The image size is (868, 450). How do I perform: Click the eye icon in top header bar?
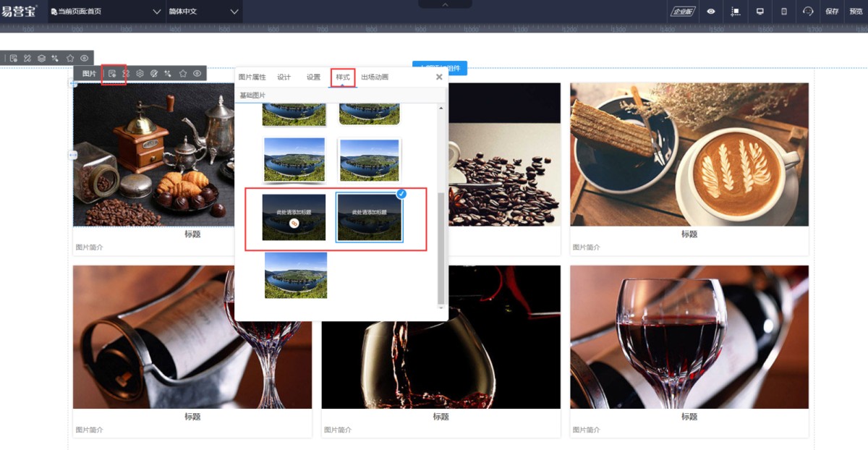(x=711, y=12)
